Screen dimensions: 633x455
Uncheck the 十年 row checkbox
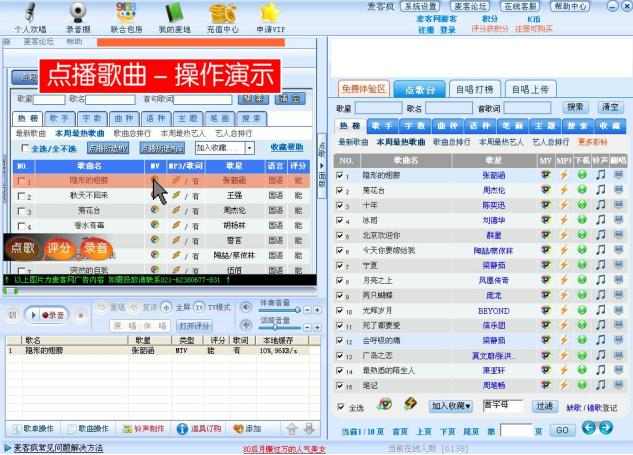click(340, 205)
